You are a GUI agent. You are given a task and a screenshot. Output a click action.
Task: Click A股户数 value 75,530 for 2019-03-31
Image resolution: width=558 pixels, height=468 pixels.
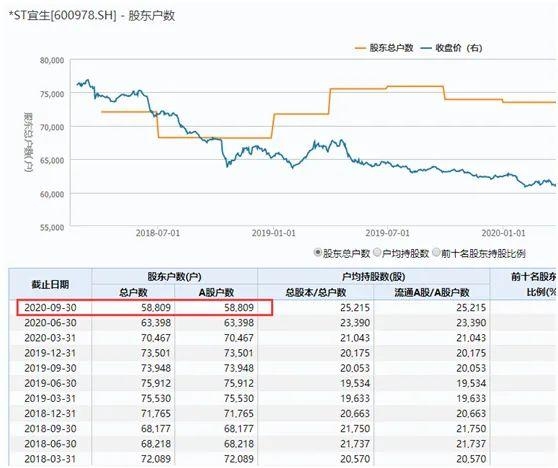click(239, 398)
